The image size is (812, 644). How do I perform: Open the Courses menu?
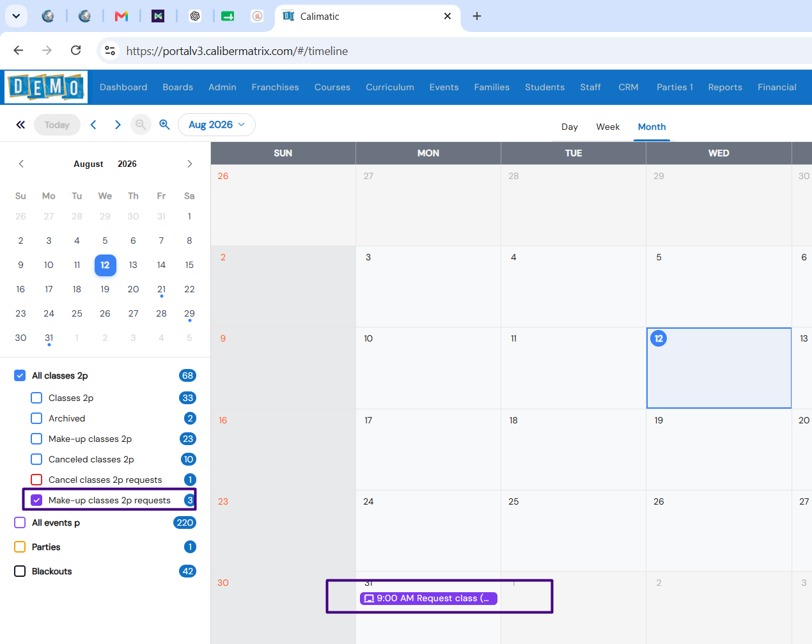click(x=332, y=87)
